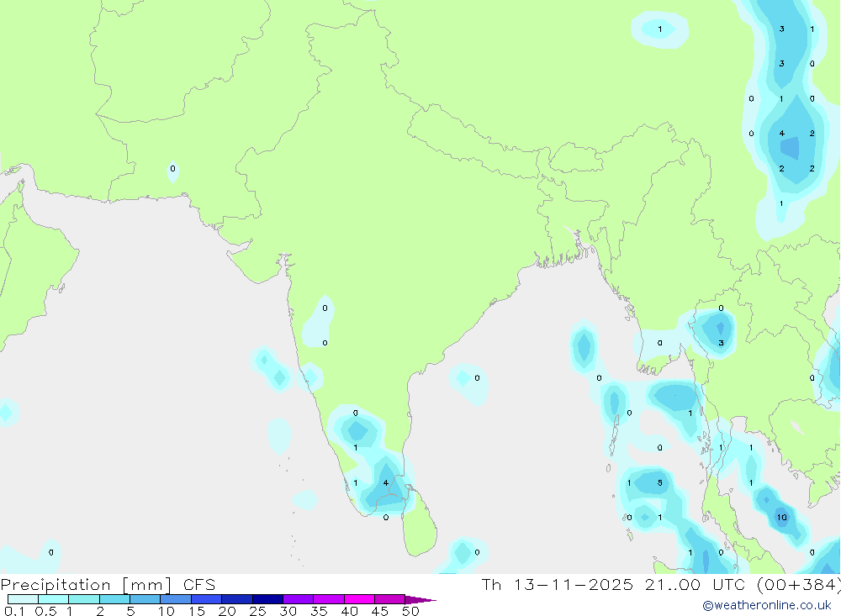Select the 20–25 mm dark blue swatch

click(236, 599)
